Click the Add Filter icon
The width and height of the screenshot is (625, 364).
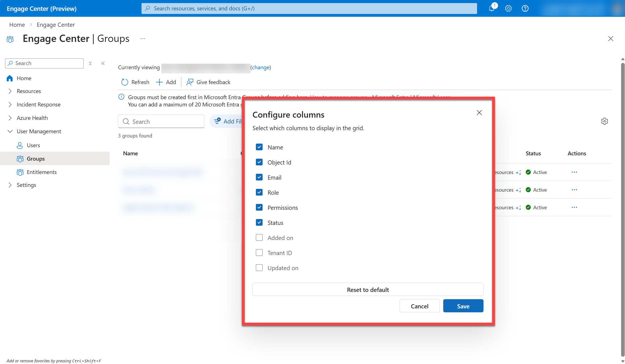coord(218,121)
